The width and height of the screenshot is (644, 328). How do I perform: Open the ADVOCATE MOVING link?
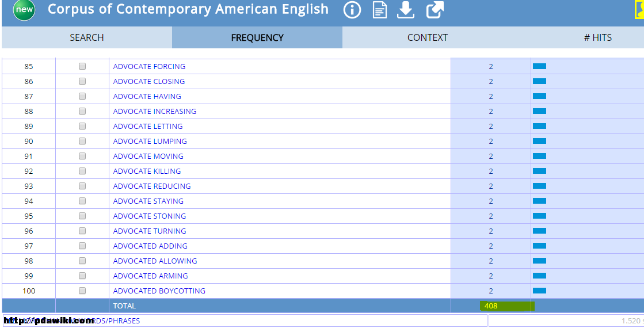coord(148,157)
